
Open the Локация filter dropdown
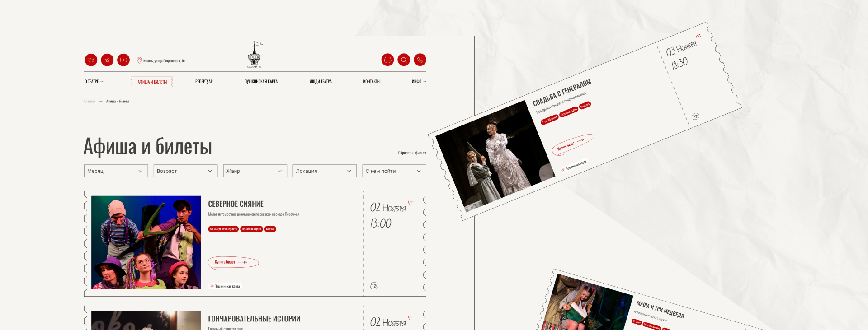[325, 171]
